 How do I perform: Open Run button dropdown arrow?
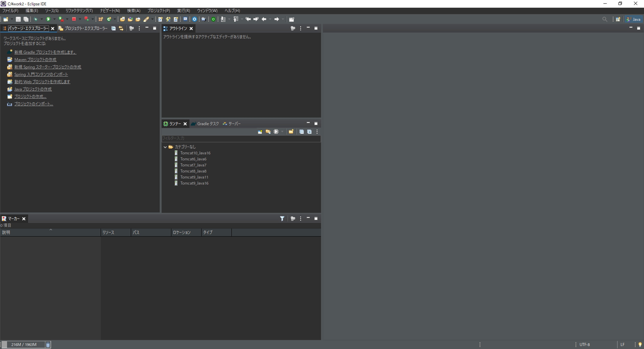pyautogui.click(x=54, y=19)
